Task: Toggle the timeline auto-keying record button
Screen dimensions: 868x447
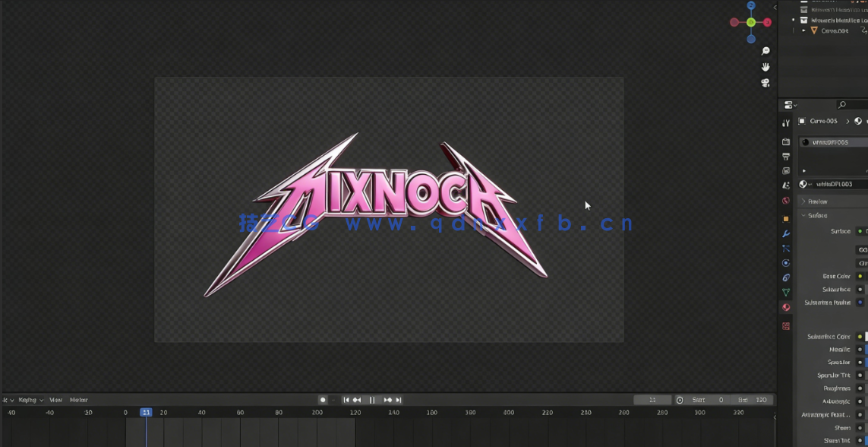Action: coord(323,400)
